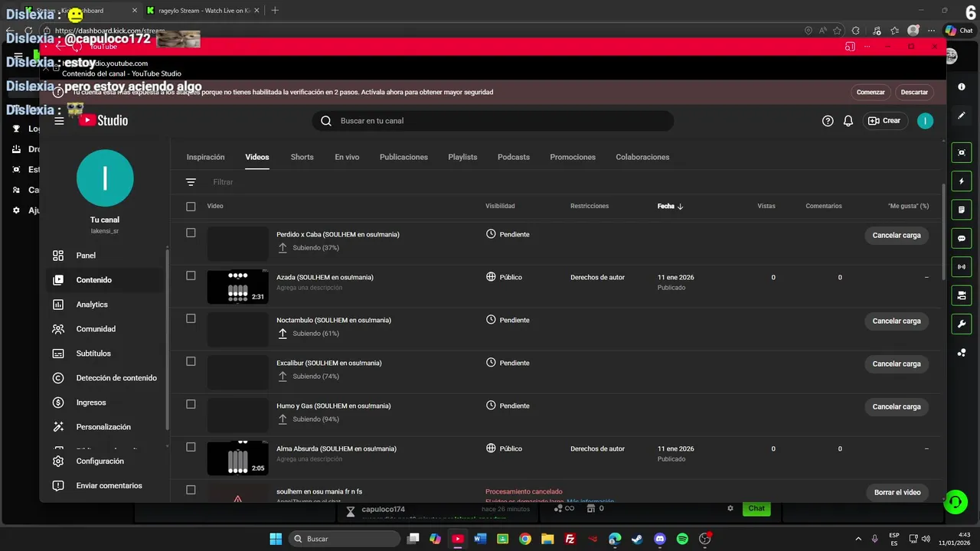Viewport: 980px width, 551px height.
Task: Click the wrench icon in Kick side rail
Action: coord(962,324)
